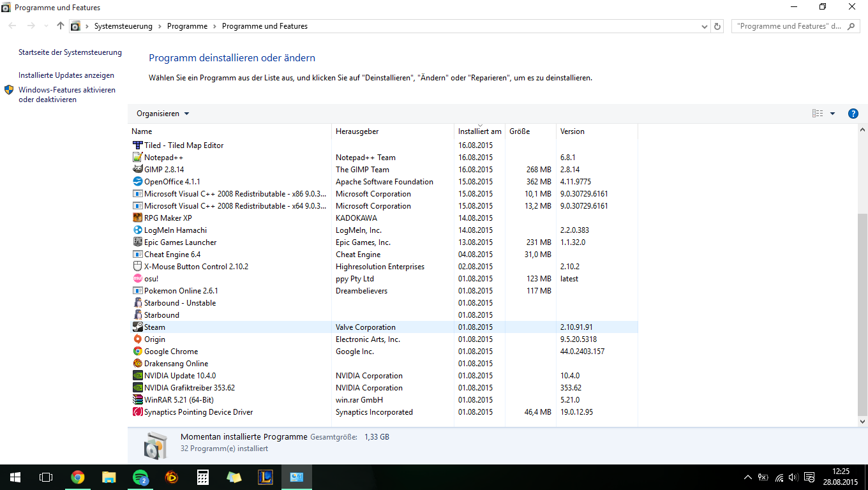The height and width of the screenshot is (490, 868).
Task: Open help with the blue question mark
Action: tap(853, 114)
